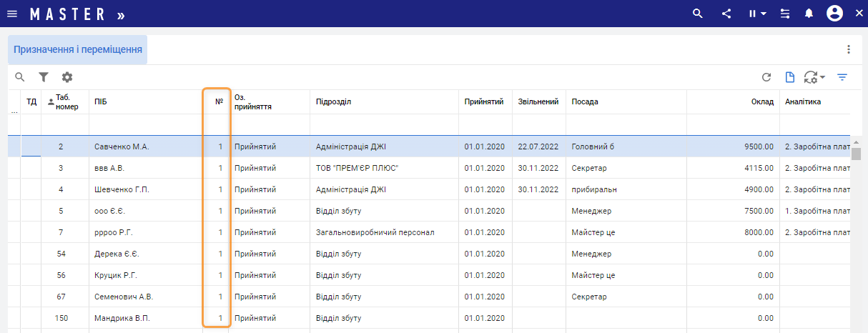The width and height of the screenshot is (868, 333).
Task: Open the notifications bell
Action: click(x=809, y=14)
